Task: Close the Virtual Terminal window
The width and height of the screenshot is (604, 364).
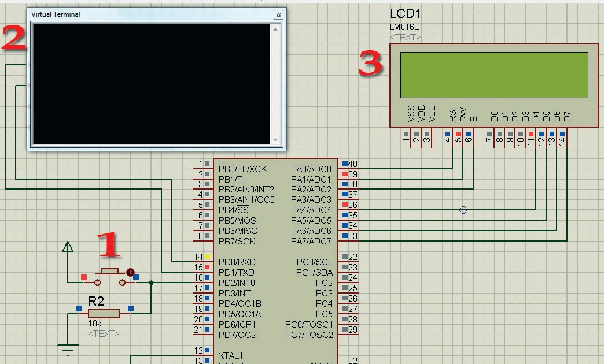Action: (278, 14)
